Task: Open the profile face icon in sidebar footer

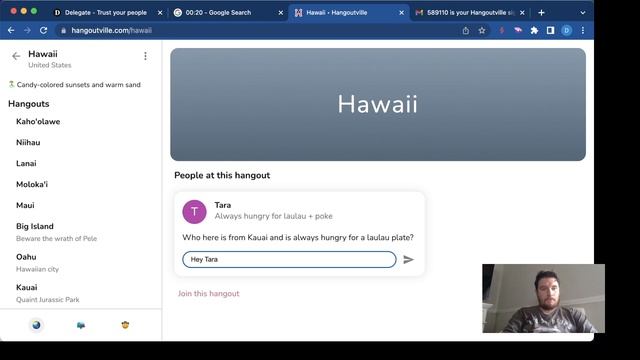Action: tap(125, 325)
